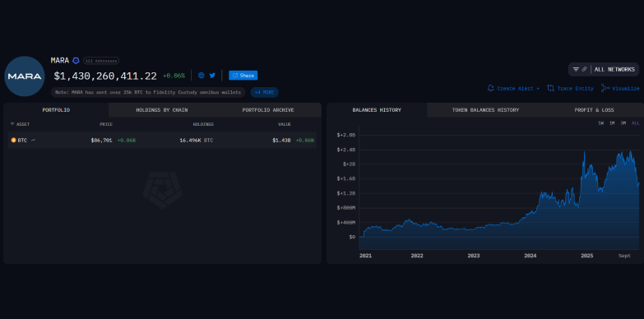Click the filter icon beside ALL NETWORKS
This screenshot has height=319, width=644.
click(x=577, y=69)
